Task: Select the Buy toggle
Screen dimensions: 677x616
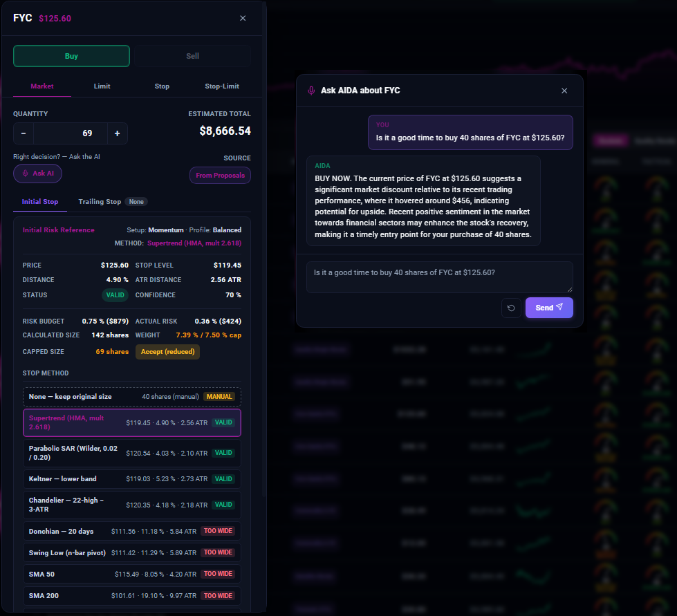Action: (71, 56)
